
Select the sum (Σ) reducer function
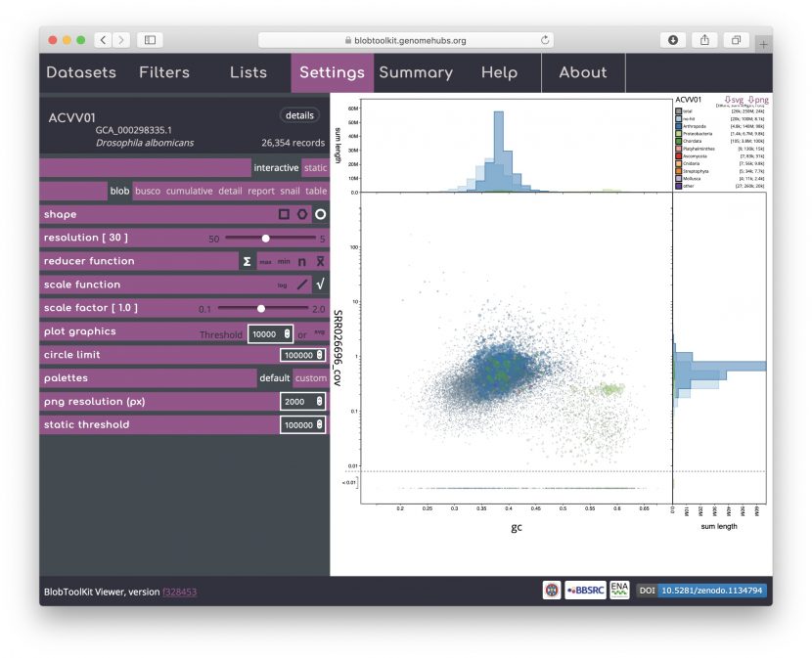pos(248,262)
